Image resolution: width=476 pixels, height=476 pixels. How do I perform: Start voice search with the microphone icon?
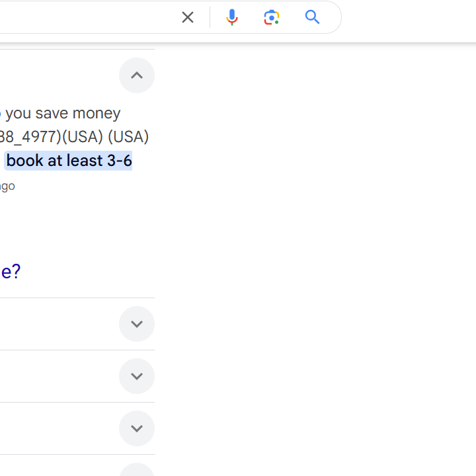(231, 17)
